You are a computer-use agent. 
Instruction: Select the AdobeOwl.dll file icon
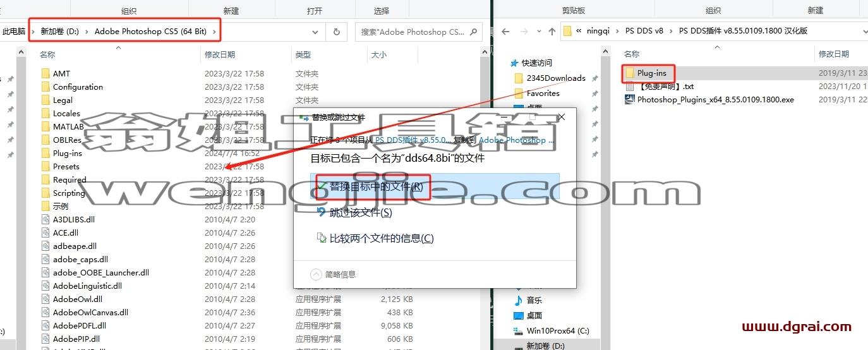45,299
